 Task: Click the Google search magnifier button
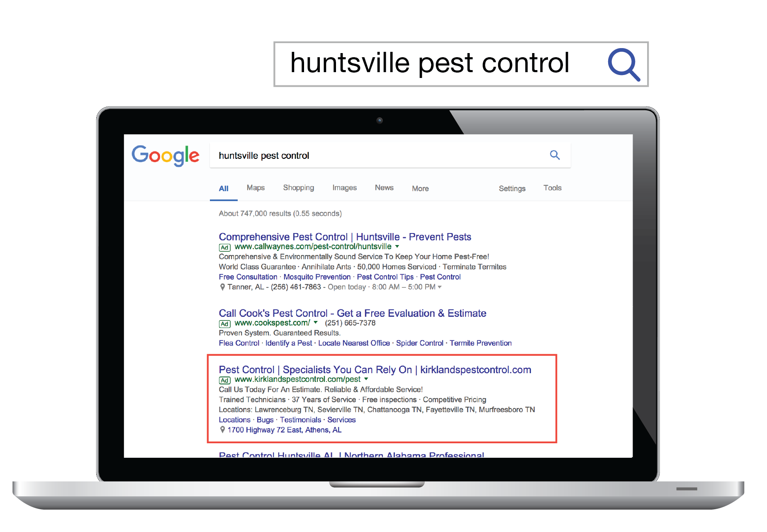(555, 155)
